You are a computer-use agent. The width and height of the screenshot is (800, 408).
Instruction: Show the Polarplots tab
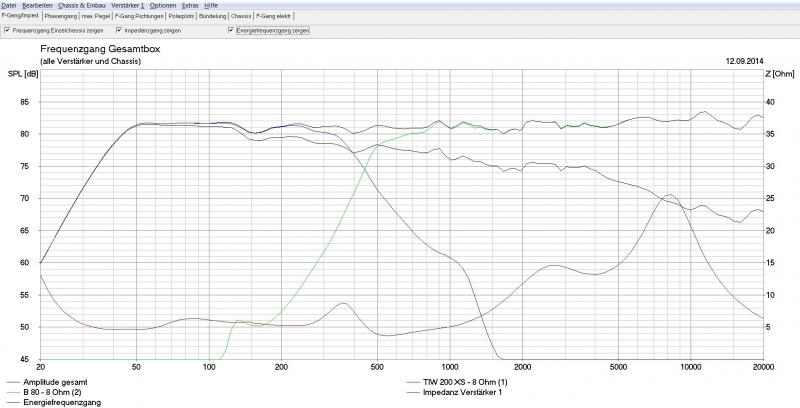click(182, 17)
